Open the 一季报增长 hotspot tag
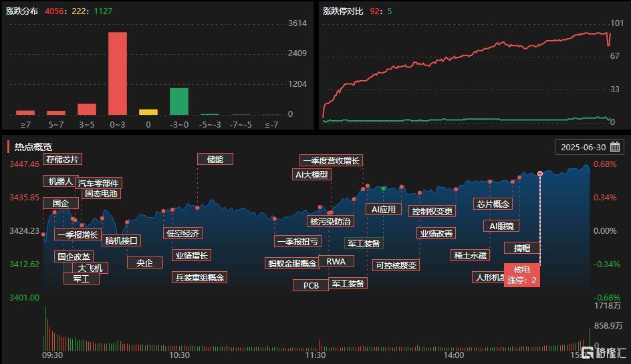The width and height of the screenshot is (631, 364). (x=78, y=235)
